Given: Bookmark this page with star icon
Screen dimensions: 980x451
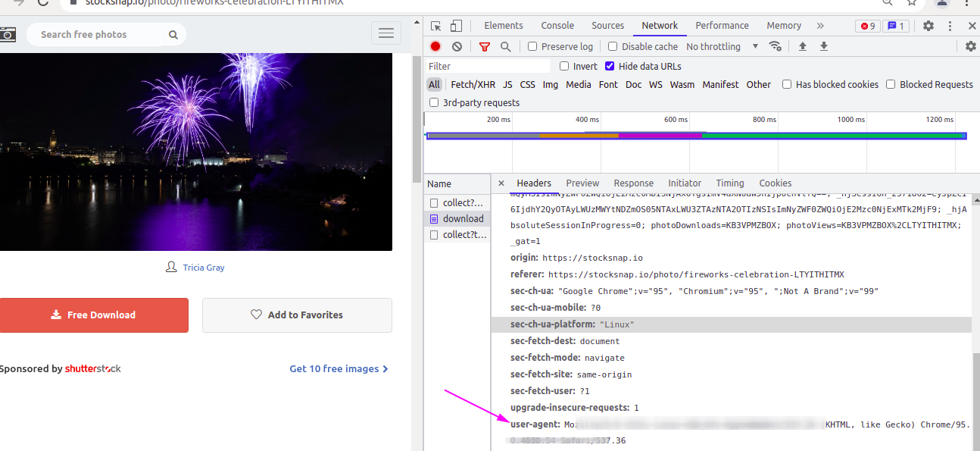Looking at the screenshot, I should coord(912,2).
